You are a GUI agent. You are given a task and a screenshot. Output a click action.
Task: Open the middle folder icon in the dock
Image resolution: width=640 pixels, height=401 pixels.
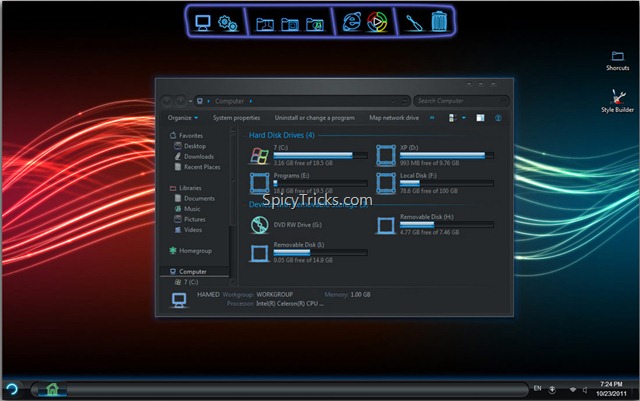(x=290, y=25)
